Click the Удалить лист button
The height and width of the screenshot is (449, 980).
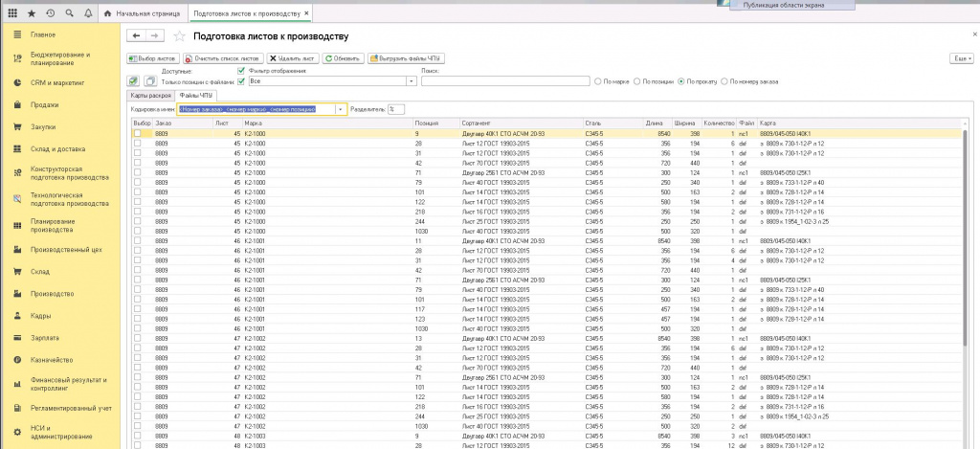click(x=293, y=58)
